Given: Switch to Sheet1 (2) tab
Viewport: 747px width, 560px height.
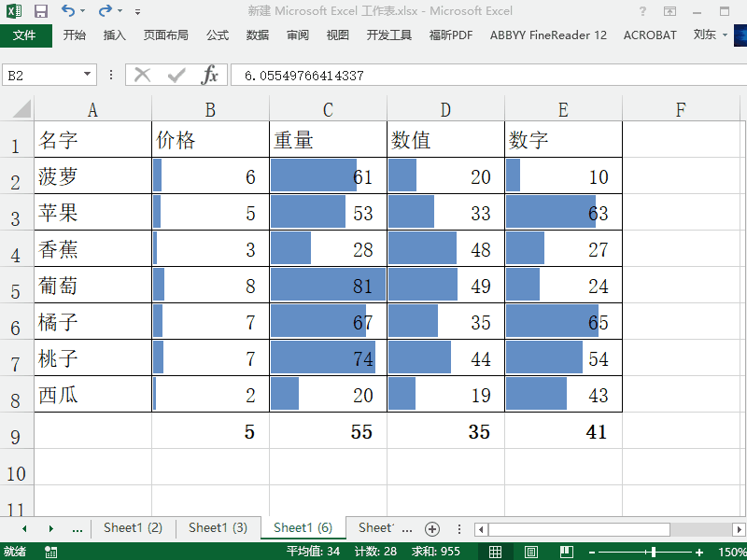Looking at the screenshot, I should pyautogui.click(x=133, y=527).
